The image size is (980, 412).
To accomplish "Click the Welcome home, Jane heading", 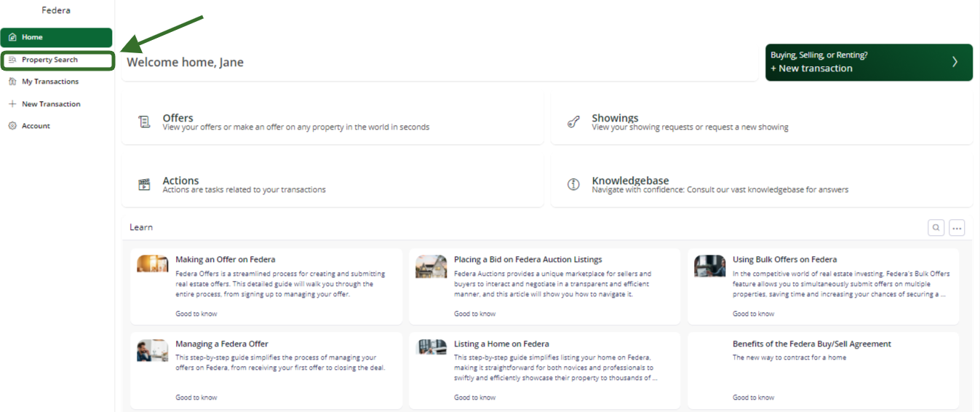I will [185, 63].
